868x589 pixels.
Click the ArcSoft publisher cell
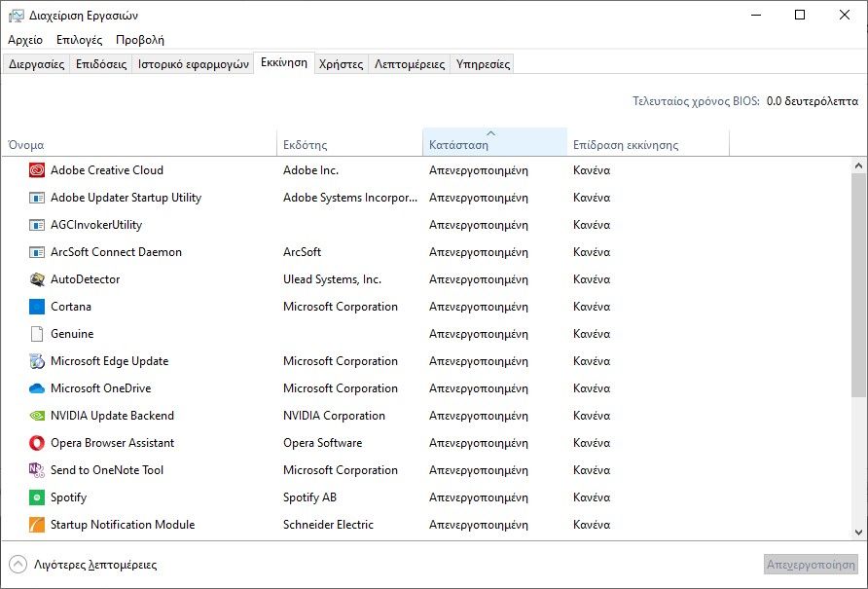coord(302,252)
